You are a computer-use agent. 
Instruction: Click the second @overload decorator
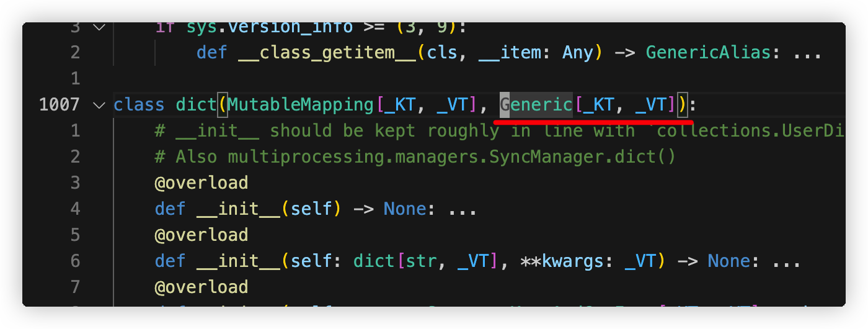201,235
